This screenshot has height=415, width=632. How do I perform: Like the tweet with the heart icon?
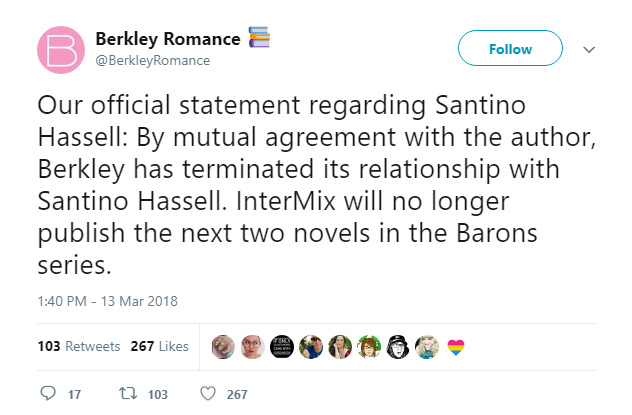(x=208, y=394)
